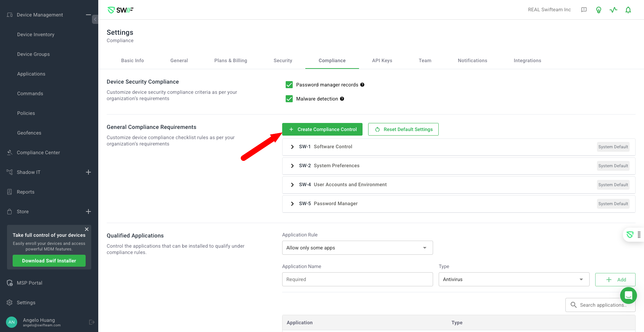644x332 pixels.
Task: Click help icon next to Malware detection
Action: point(342,99)
